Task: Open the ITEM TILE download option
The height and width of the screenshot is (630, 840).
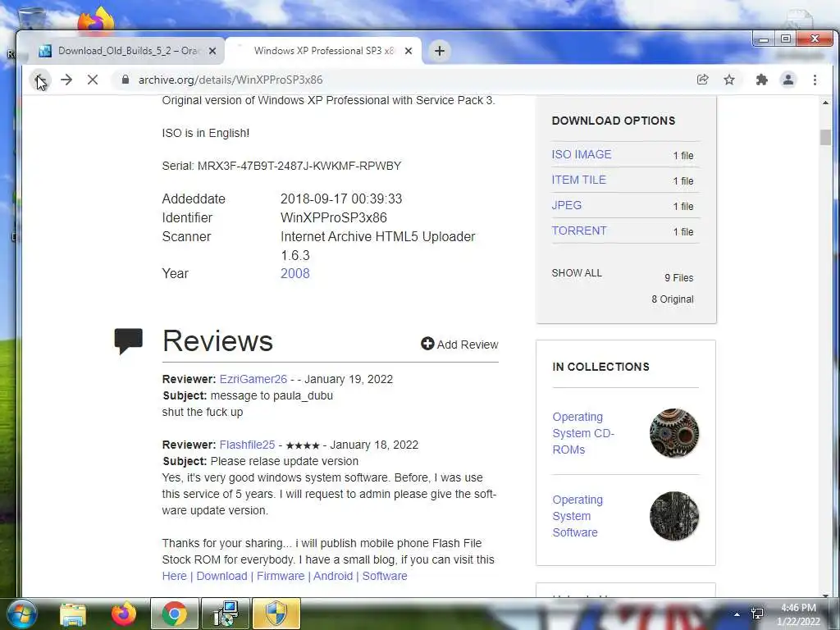Action: 578,180
